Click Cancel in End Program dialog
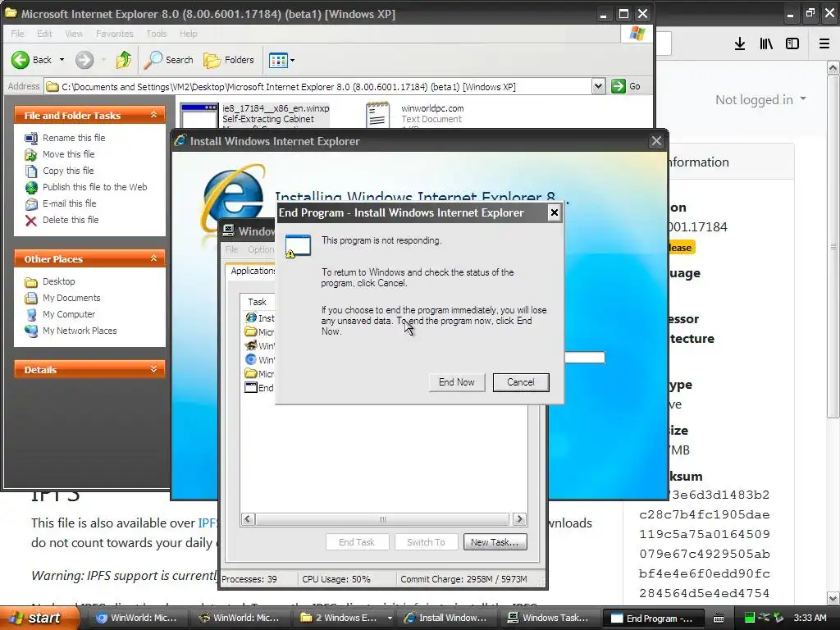This screenshot has width=840, height=630. [x=521, y=382]
